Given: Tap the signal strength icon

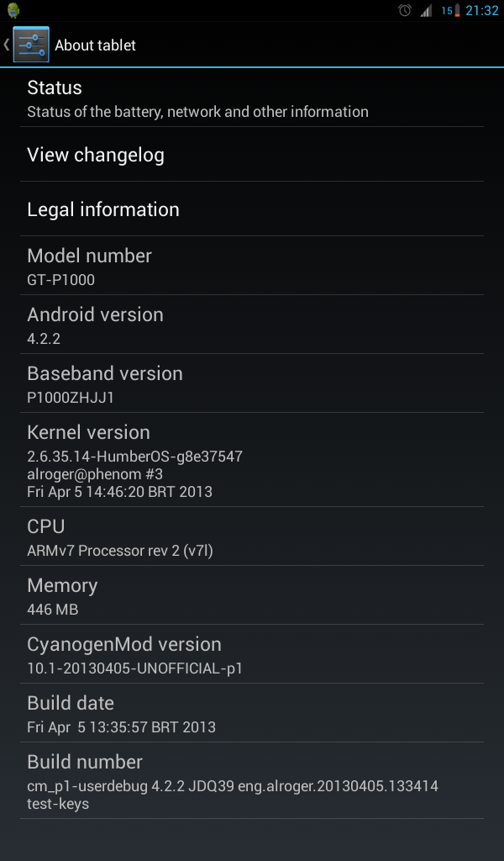Looking at the screenshot, I should pos(426,10).
